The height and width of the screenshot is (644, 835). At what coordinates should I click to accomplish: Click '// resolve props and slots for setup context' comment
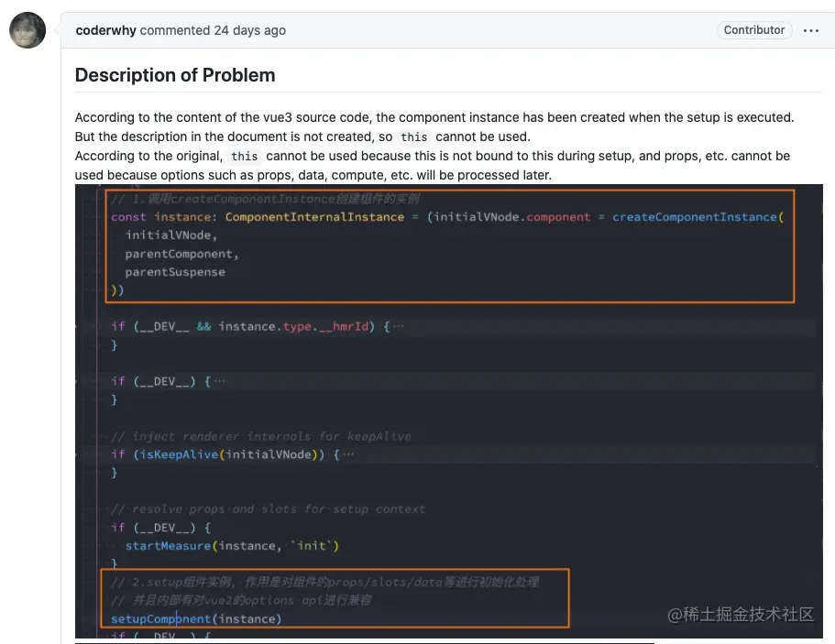click(x=268, y=508)
